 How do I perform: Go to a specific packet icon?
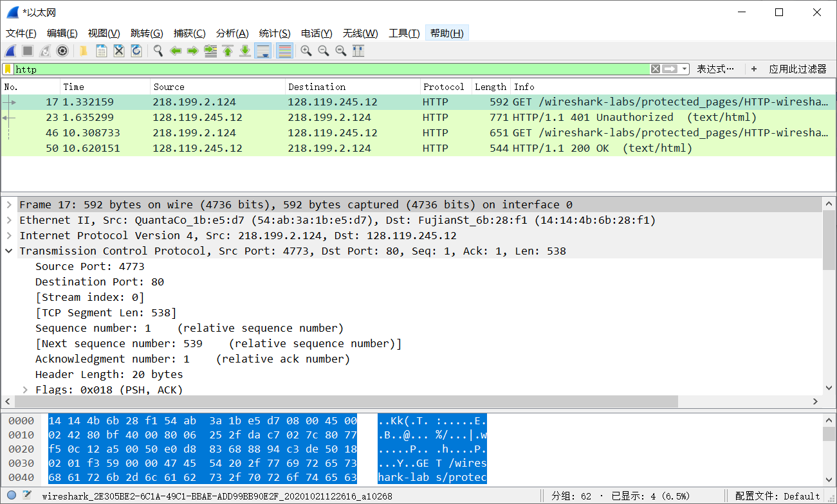tap(210, 51)
